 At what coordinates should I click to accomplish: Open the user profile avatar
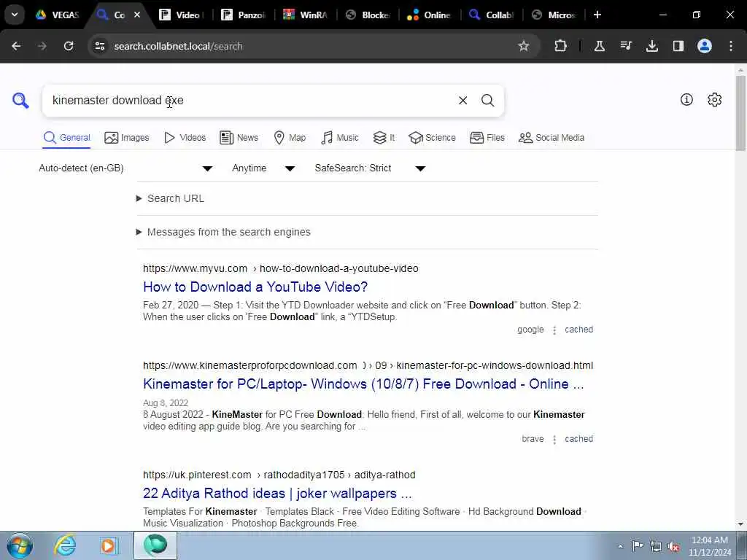click(704, 46)
